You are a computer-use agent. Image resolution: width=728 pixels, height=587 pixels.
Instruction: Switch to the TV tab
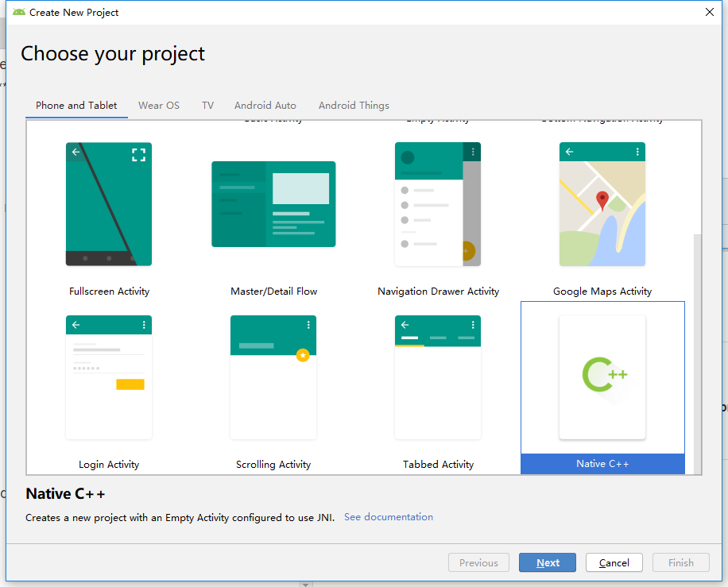tap(208, 106)
